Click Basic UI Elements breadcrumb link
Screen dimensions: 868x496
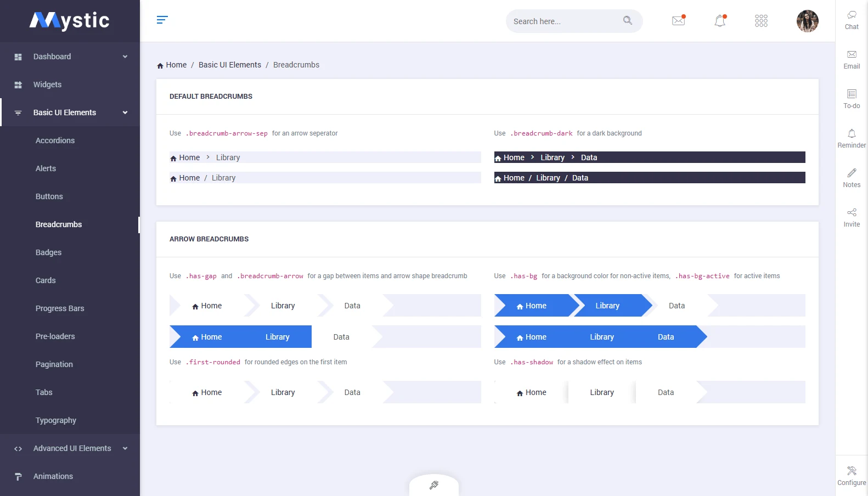pos(229,65)
